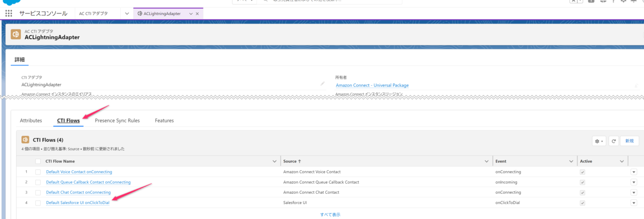Tick the select-all rows checkbox
Image resolution: width=644 pixels, height=219 pixels.
click(38, 161)
